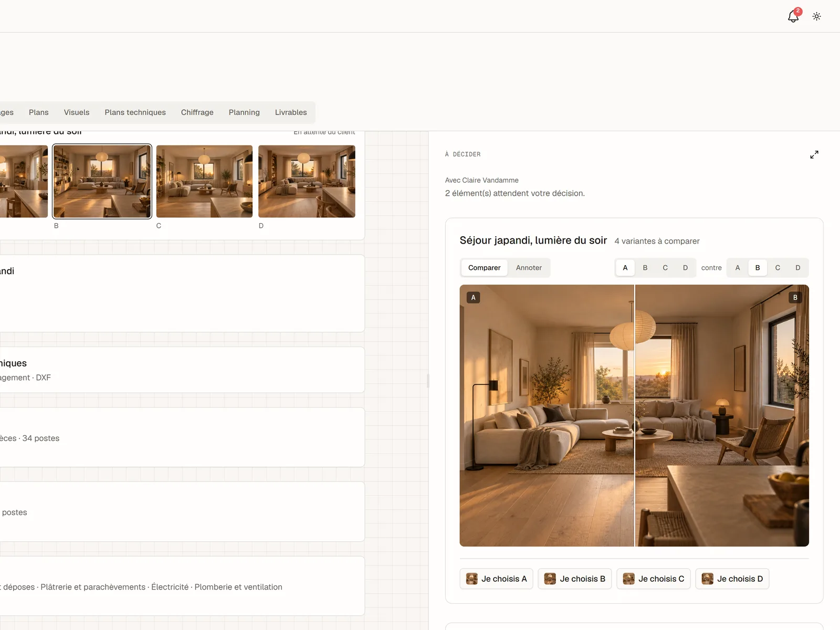Click the B badge on comparison image
This screenshot has width=840, height=630.
(795, 298)
